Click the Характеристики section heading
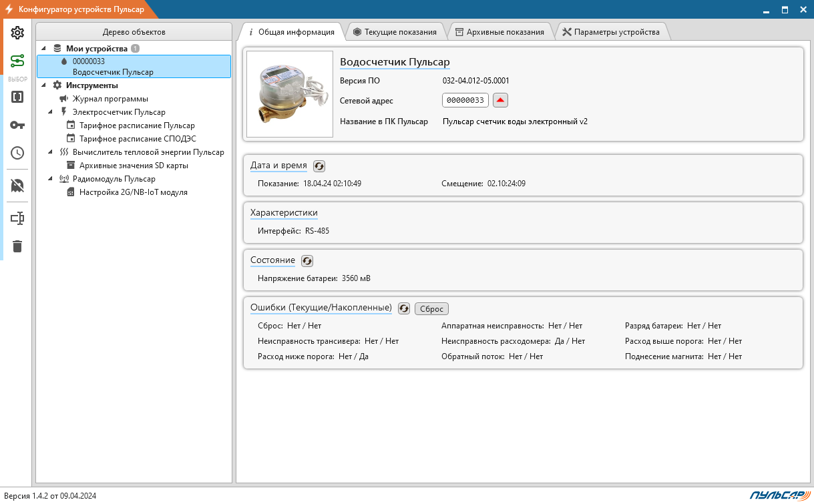Image resolution: width=814 pixels, height=504 pixels. pos(284,213)
